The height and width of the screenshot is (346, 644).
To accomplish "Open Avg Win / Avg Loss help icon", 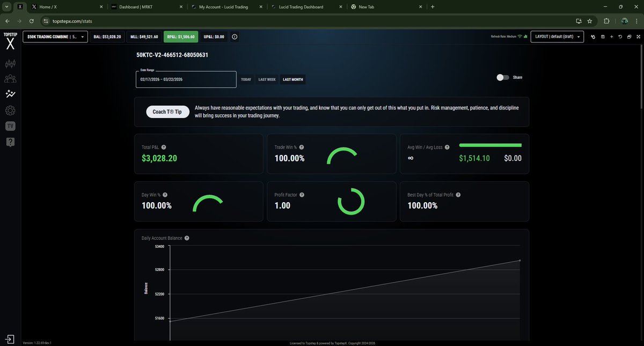I will 447,147.
